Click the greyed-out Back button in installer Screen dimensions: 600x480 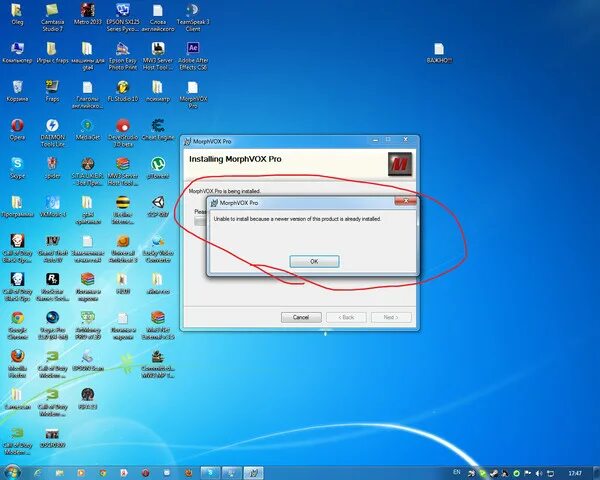pyautogui.click(x=346, y=317)
